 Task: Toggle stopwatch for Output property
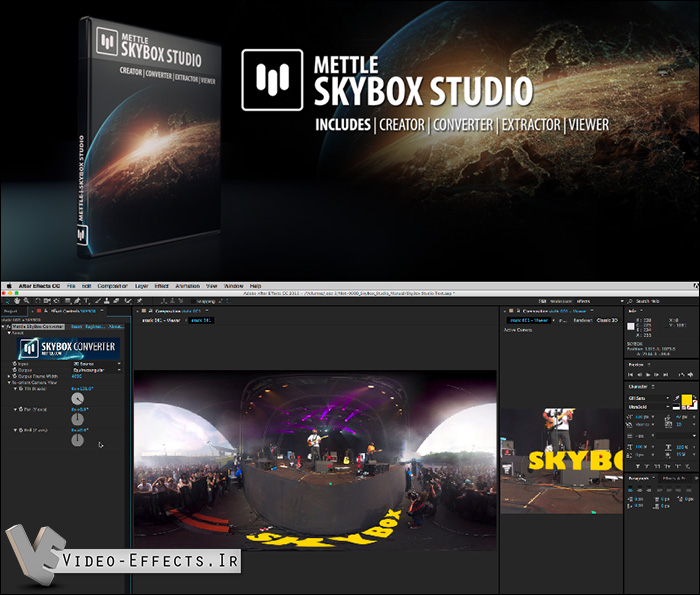(x=14, y=370)
